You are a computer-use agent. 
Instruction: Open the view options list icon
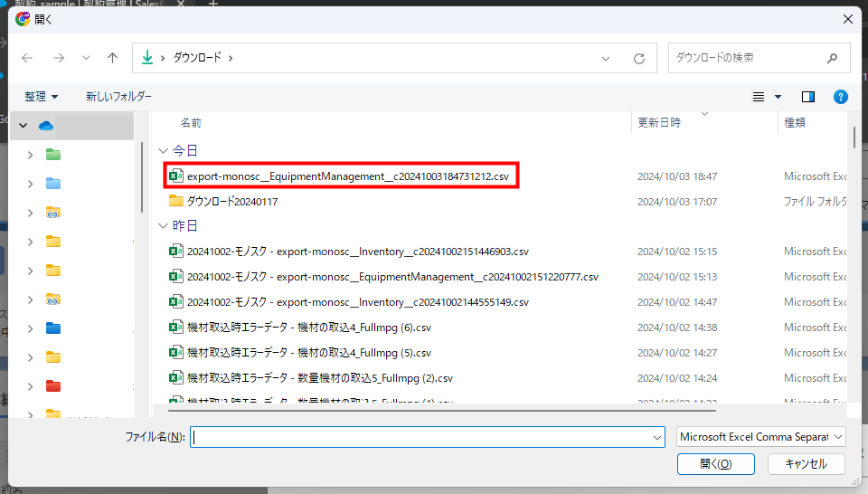pyautogui.click(x=760, y=97)
